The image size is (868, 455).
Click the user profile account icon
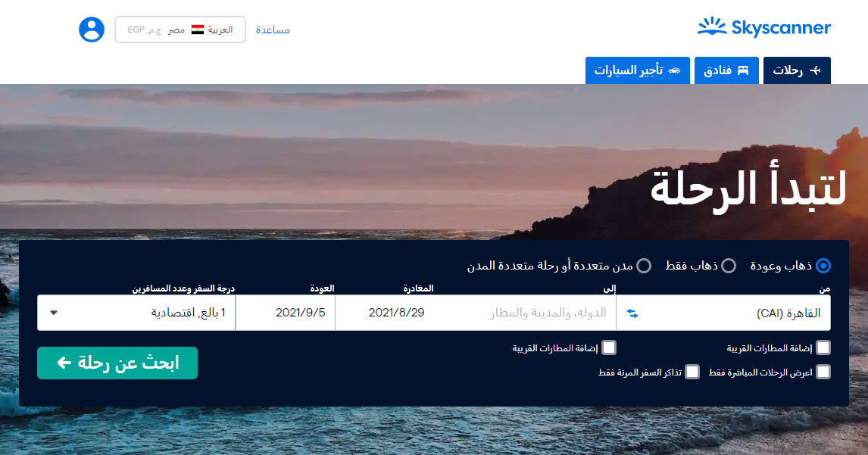[x=92, y=30]
